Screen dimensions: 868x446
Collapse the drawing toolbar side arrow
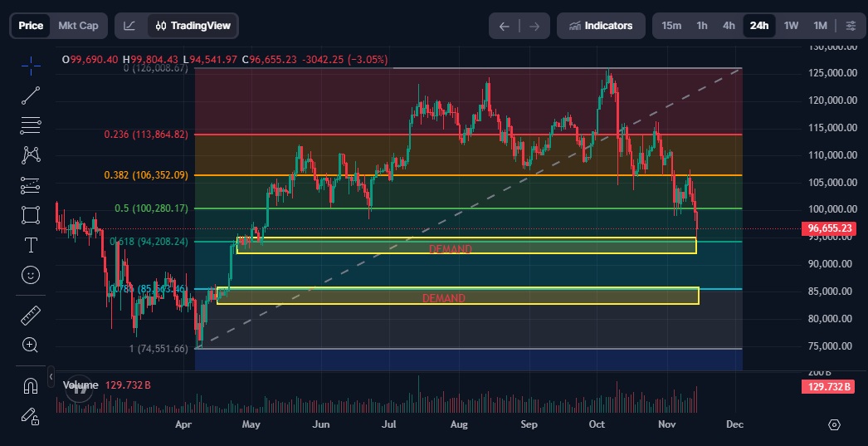point(51,377)
